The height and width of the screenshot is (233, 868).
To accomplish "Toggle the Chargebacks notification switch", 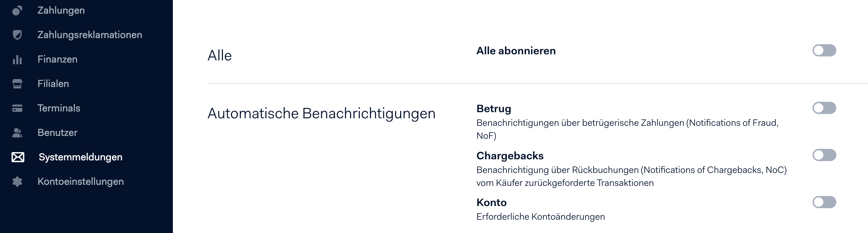I will pos(824,155).
